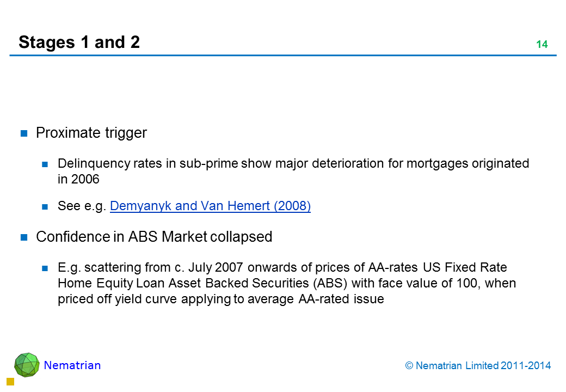Click the bullet marker before "See e.g."
566x392 pixels.
pos(46,207)
